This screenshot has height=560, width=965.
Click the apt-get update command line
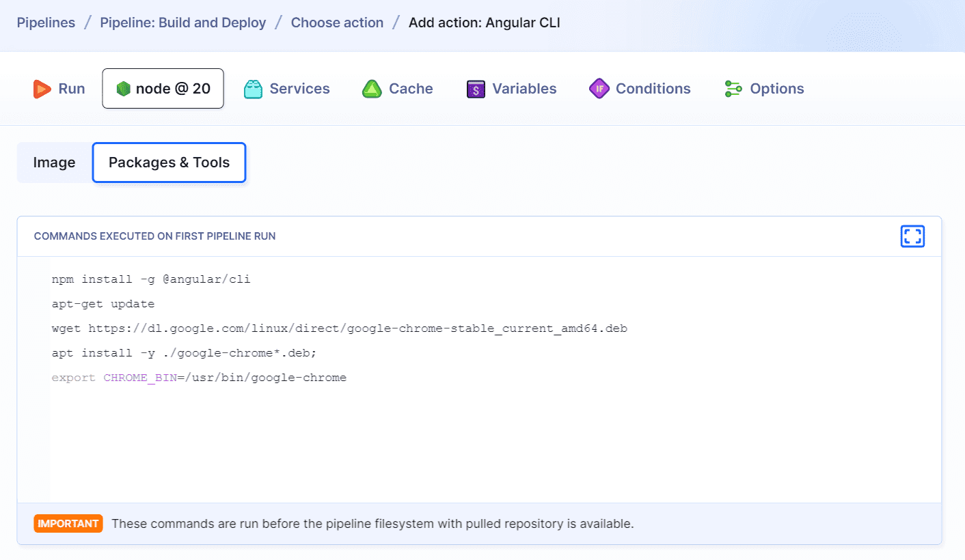pos(103,304)
